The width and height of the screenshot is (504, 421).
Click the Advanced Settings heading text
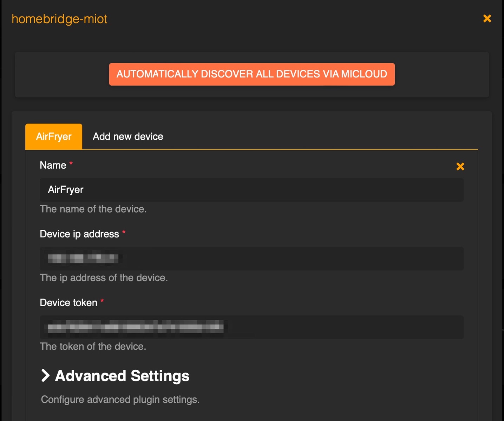pyautogui.click(x=122, y=376)
